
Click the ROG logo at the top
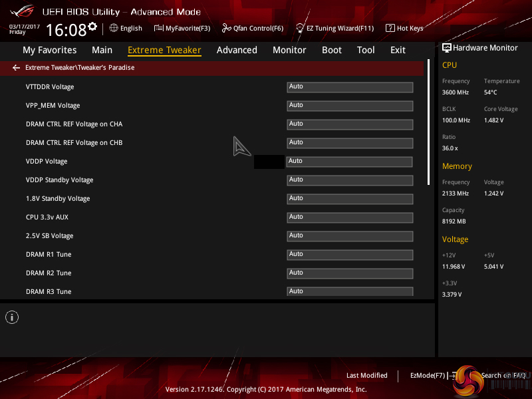coord(23,11)
